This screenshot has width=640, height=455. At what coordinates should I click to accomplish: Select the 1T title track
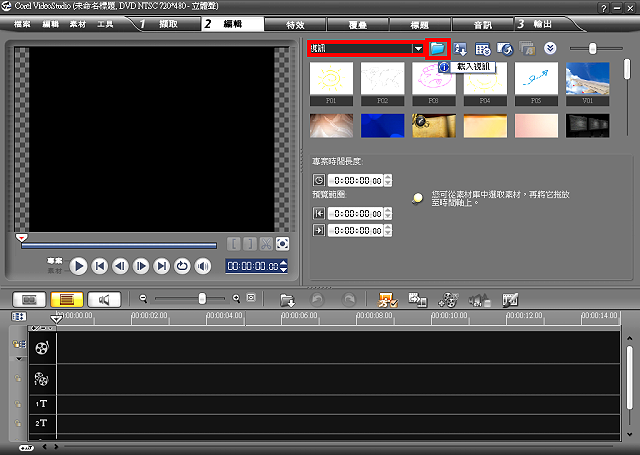pyautogui.click(x=41, y=404)
